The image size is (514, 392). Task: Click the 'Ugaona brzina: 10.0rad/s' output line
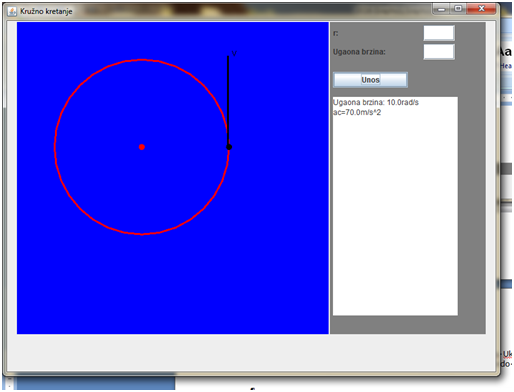tap(376, 102)
